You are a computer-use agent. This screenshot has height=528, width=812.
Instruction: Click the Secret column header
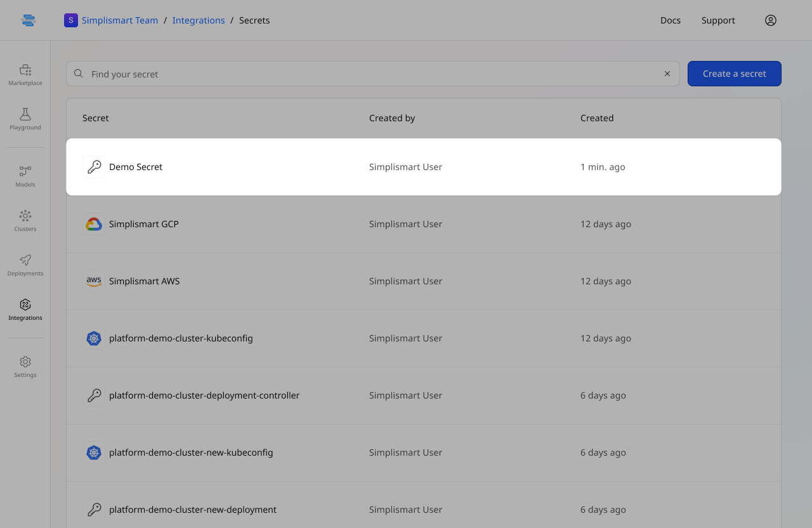[x=96, y=118]
